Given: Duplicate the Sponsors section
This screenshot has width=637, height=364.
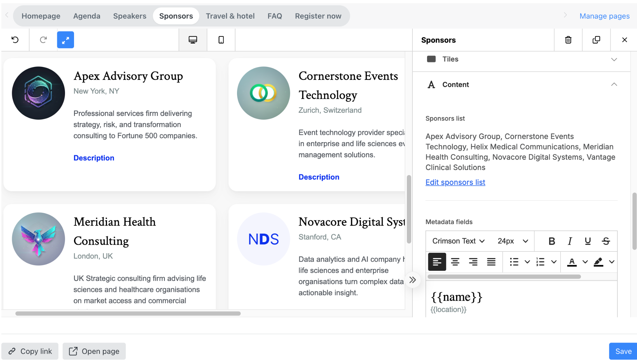Looking at the screenshot, I should [596, 40].
